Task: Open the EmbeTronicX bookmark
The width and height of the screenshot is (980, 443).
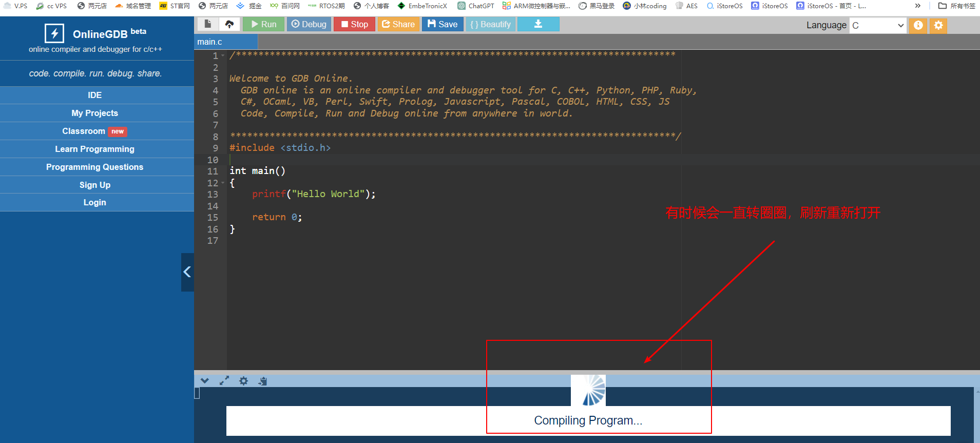Action: (x=422, y=6)
